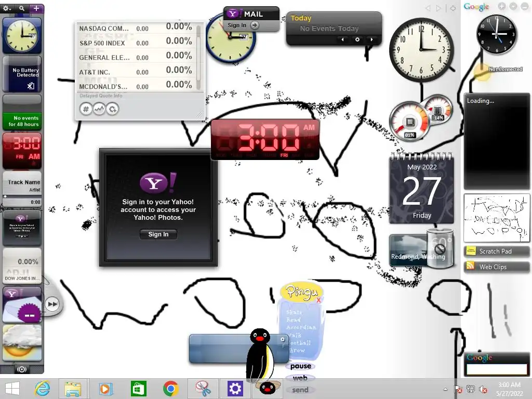The height and width of the screenshot is (399, 532).
Task: Open the Google sidebar dropdown menu arrow
Action: (513, 6)
